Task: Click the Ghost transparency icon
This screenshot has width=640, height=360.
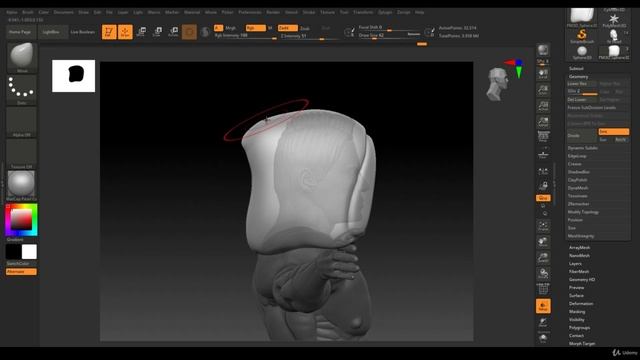Action: [x=543, y=323]
